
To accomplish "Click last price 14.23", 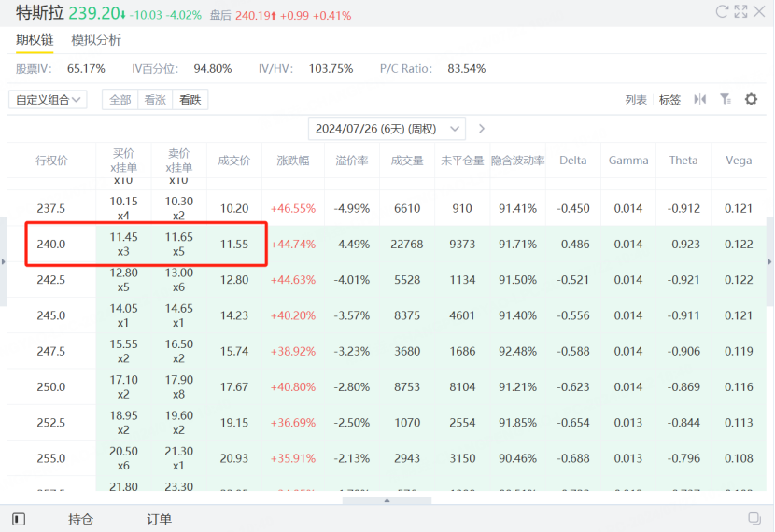I will pyautogui.click(x=234, y=315).
